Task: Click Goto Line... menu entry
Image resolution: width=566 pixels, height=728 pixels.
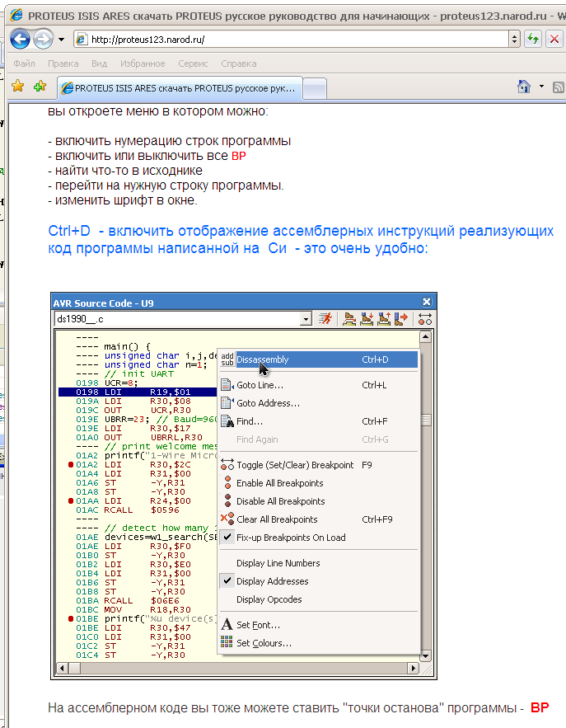Action: pos(260,385)
